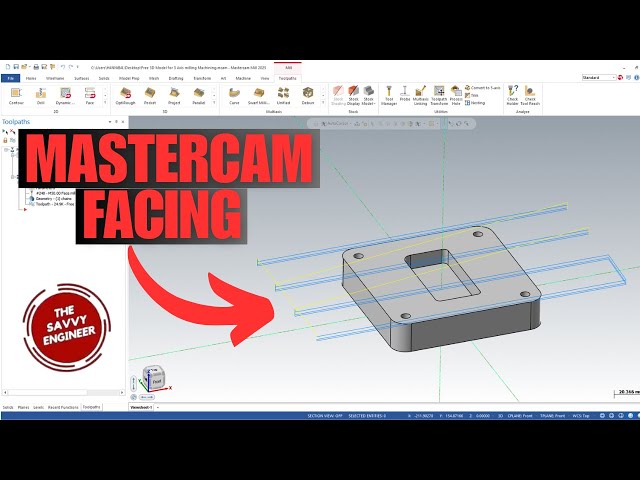Open the help info icon
The image size is (640, 480).
[636, 78]
